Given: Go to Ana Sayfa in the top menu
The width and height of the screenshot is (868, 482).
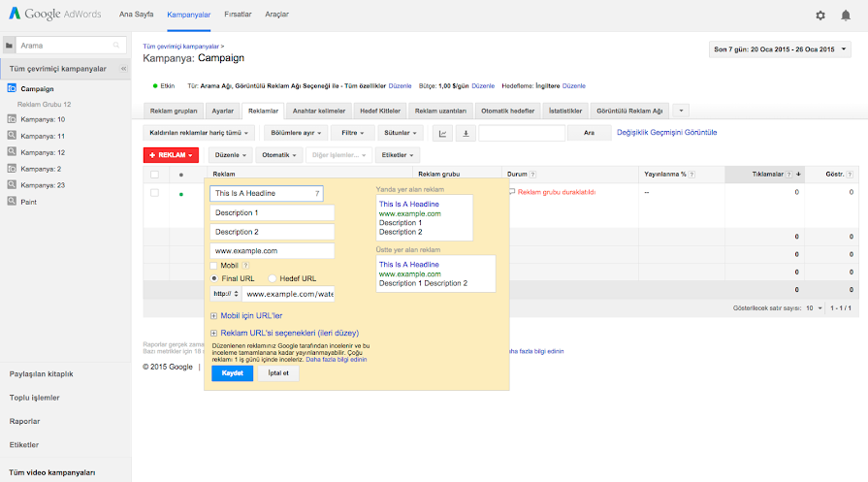Looking at the screenshot, I should point(136,15).
